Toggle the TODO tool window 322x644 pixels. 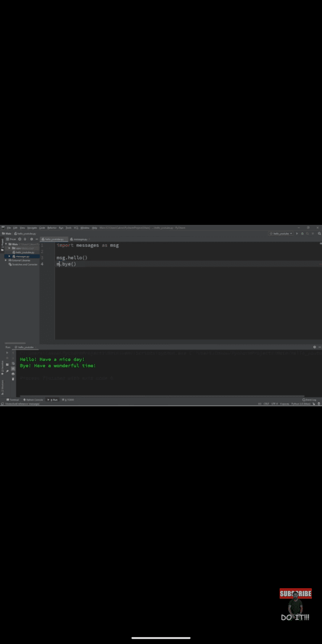pyautogui.click(x=69, y=400)
